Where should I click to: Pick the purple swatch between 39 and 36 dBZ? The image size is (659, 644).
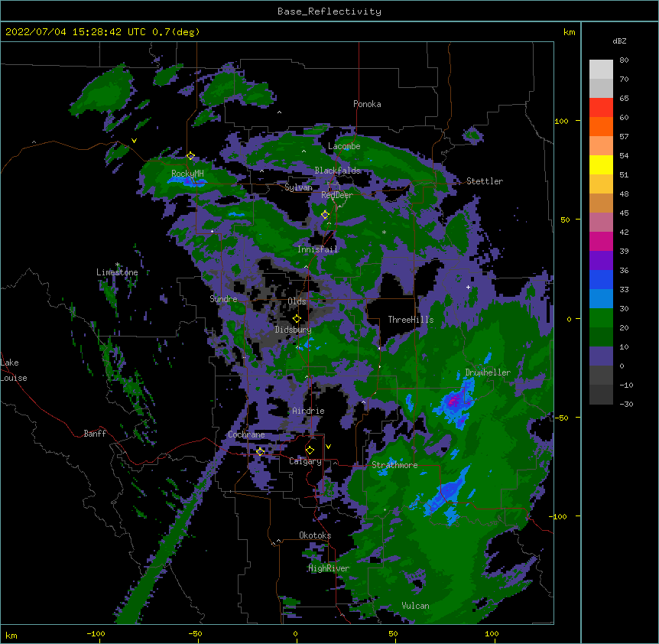pos(601,260)
